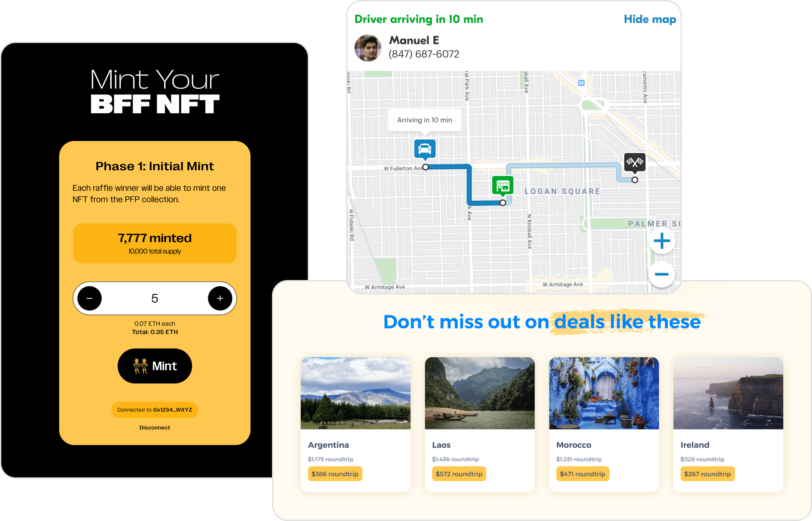Click the Mint button

coord(155,366)
